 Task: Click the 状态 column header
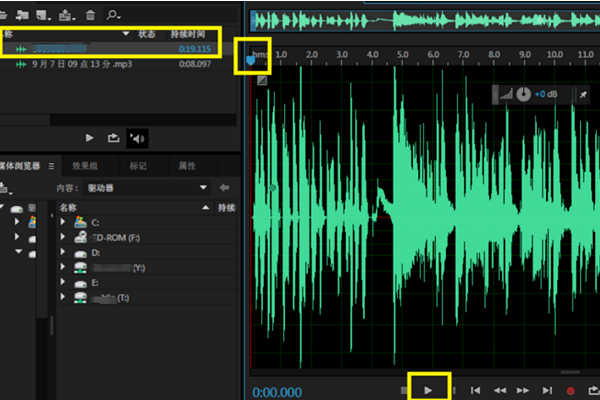(x=147, y=34)
